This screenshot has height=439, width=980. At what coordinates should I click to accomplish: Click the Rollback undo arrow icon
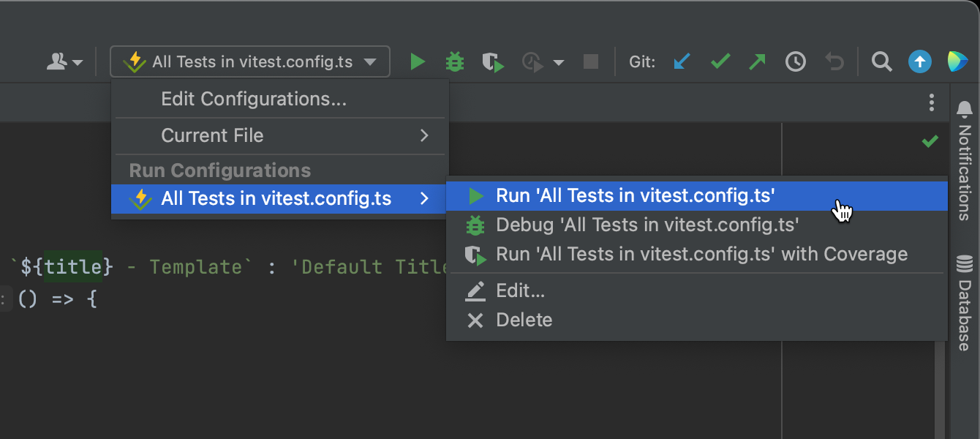tap(834, 62)
